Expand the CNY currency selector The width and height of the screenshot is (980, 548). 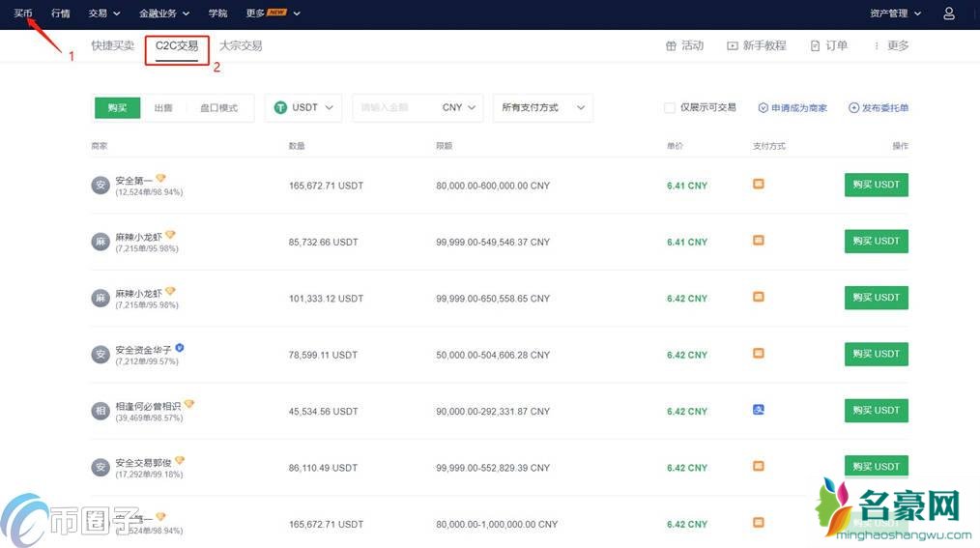point(459,108)
